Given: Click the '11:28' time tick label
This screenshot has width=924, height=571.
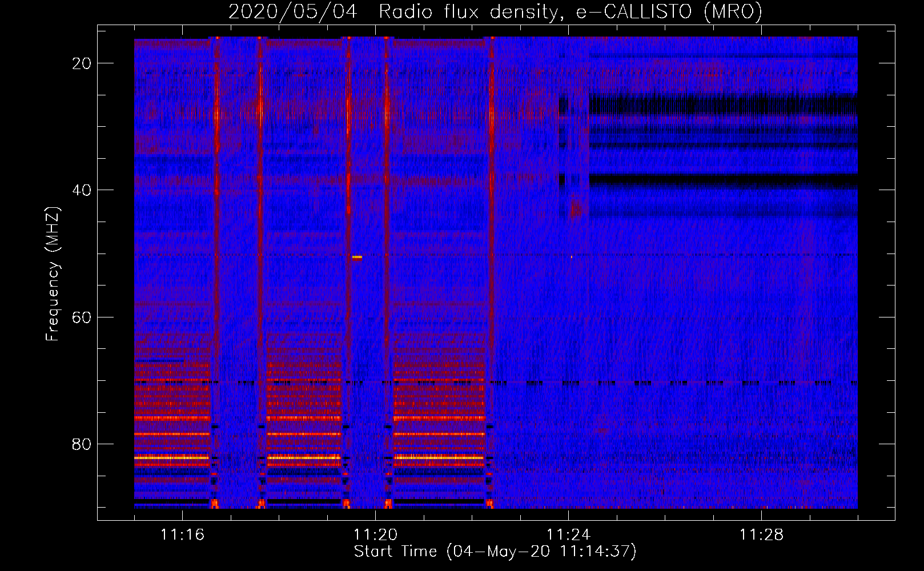Looking at the screenshot, I should [761, 535].
